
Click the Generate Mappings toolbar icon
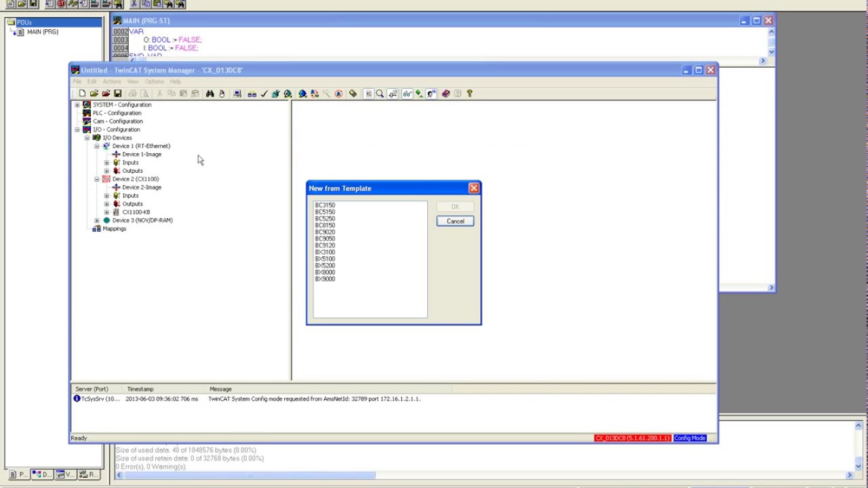pos(252,94)
